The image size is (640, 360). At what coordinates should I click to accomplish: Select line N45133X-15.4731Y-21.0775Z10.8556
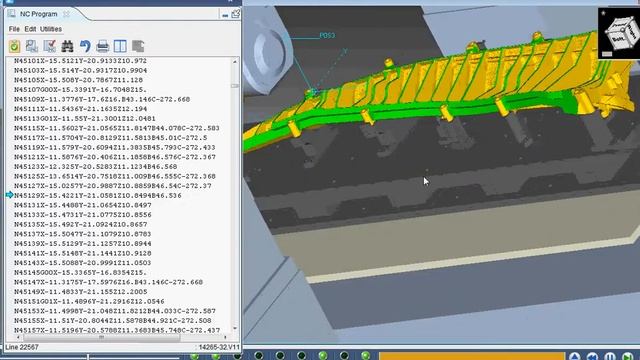click(83, 215)
